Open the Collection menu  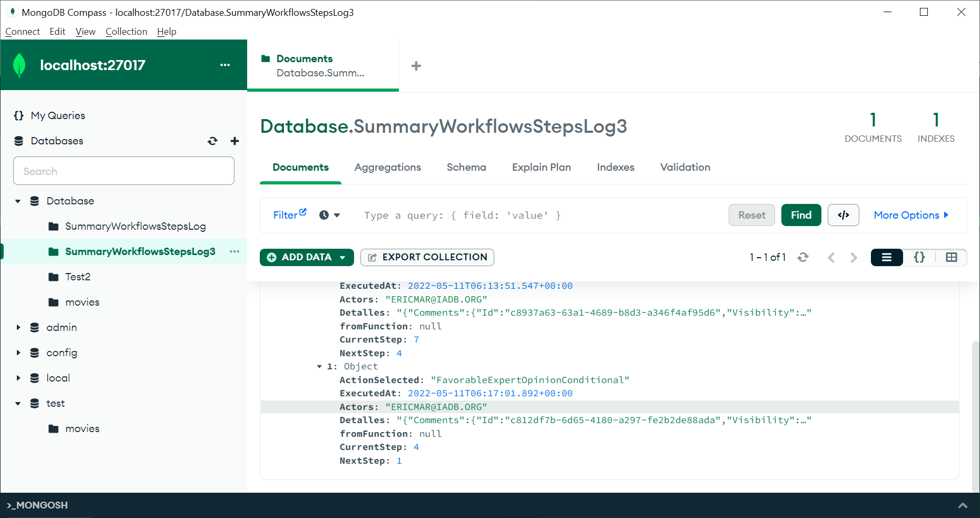coord(126,32)
